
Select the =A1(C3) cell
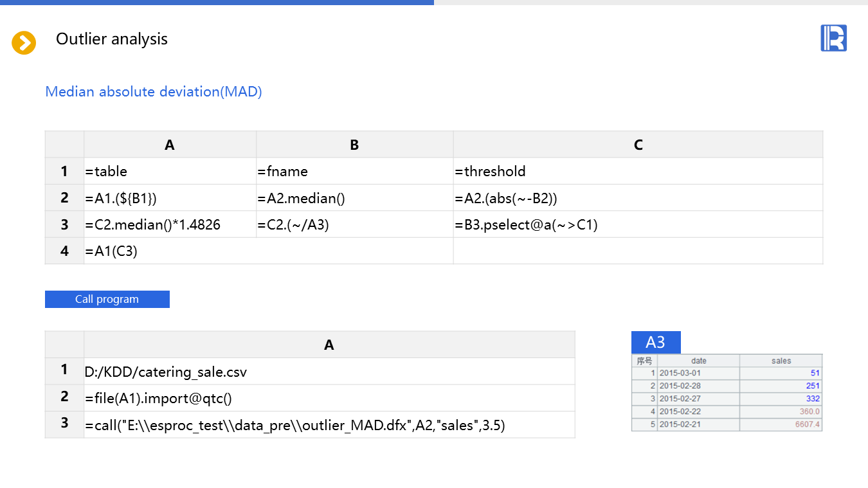point(268,251)
